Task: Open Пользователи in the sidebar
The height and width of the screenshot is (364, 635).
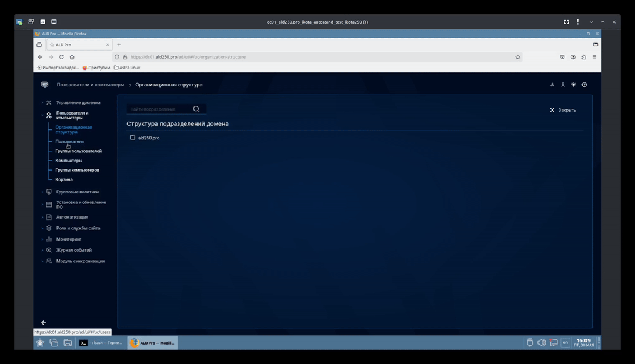Action: click(69, 142)
